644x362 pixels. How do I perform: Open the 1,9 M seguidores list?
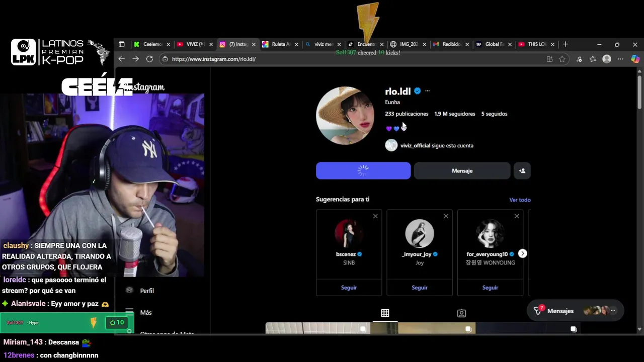[x=455, y=114]
